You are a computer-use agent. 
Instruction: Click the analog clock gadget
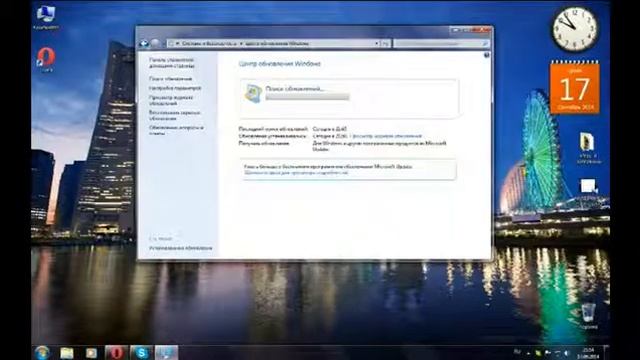[575, 29]
